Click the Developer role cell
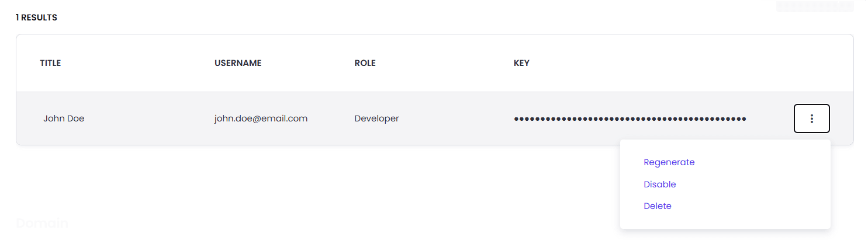The height and width of the screenshot is (244, 868). 376,118
